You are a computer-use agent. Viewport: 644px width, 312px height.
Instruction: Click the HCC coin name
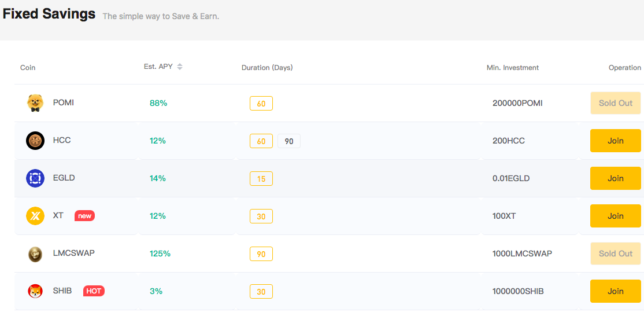coord(62,140)
